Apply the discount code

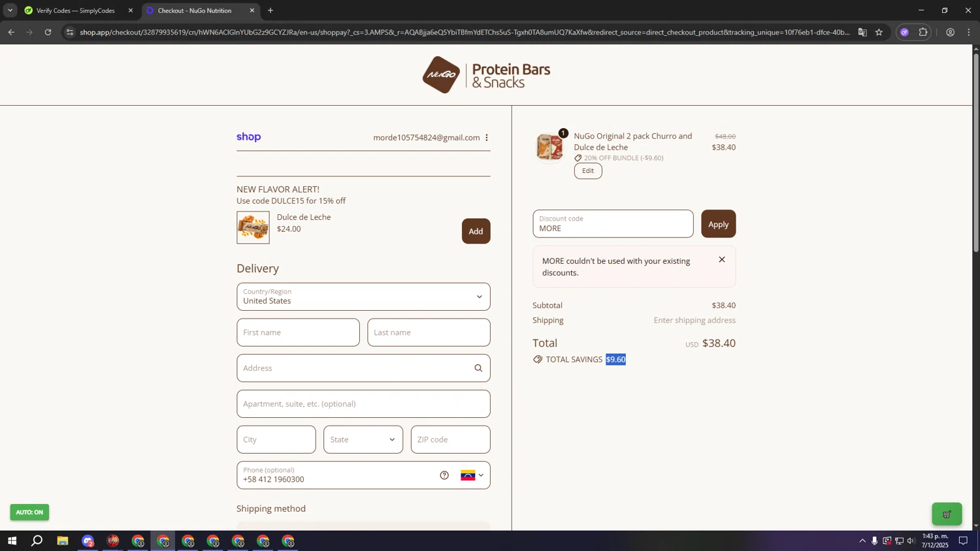pyautogui.click(x=719, y=224)
